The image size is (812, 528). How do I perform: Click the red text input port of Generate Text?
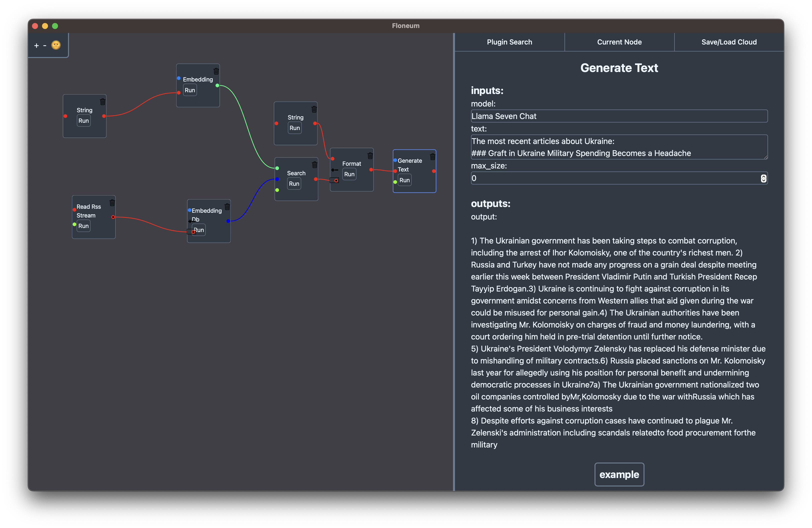pos(395,171)
